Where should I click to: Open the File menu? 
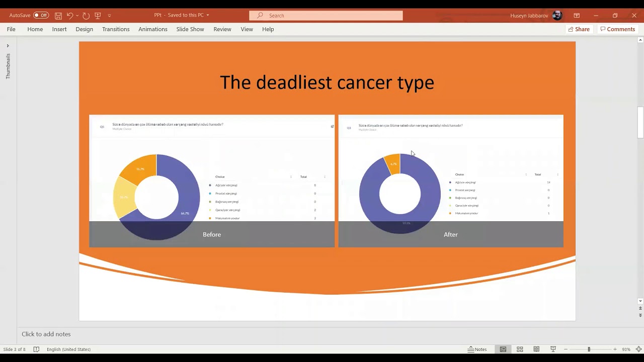click(x=11, y=29)
